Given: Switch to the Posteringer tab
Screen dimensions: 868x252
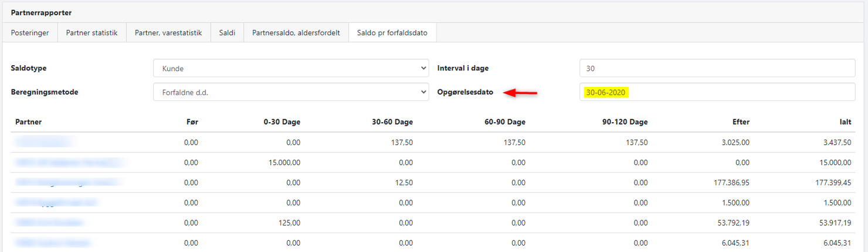Looking at the screenshot, I should (x=30, y=33).
